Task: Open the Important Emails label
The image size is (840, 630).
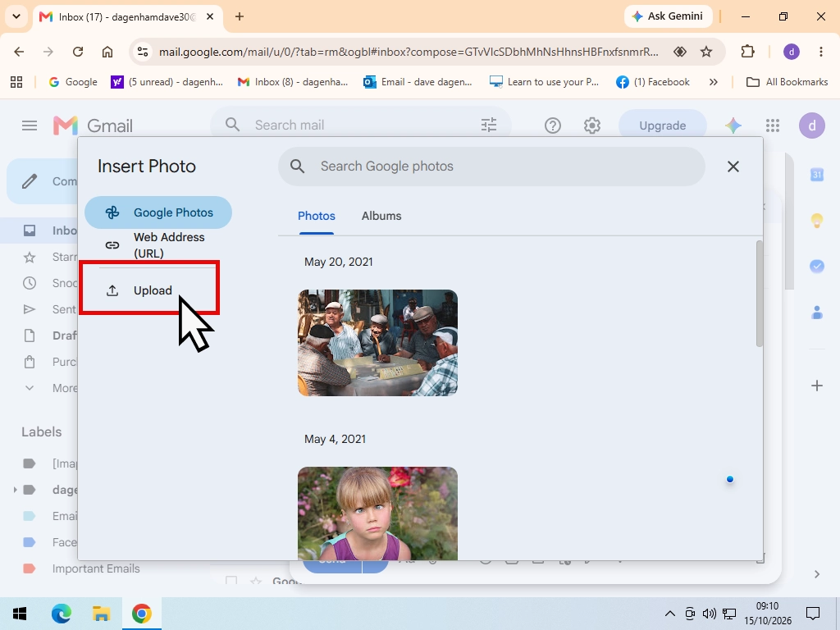Action: click(95, 568)
